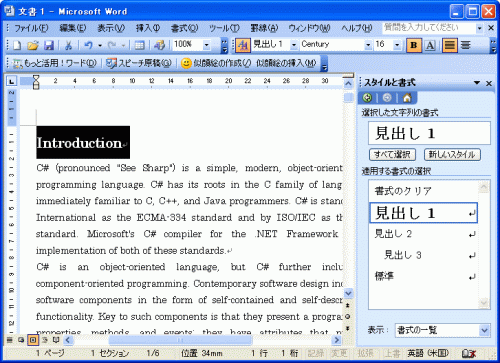Click もっと活用！ワード toolbar button
This screenshot has width=500, height=363.
coord(55,63)
